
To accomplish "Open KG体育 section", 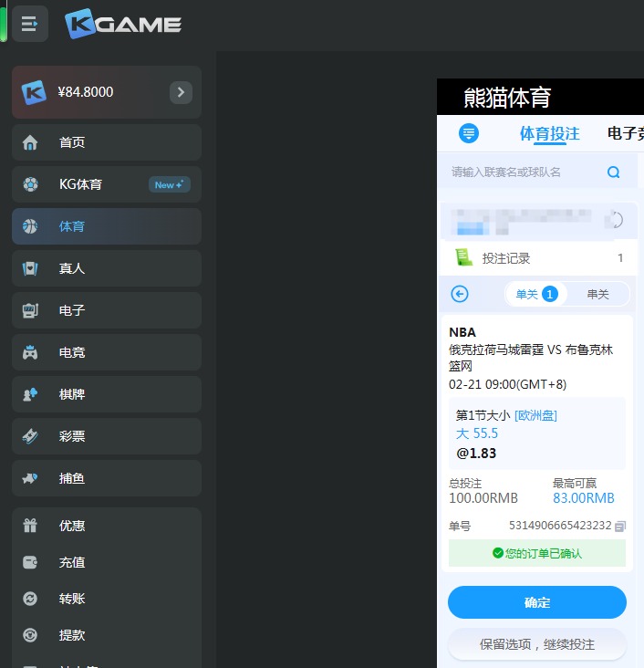I will tap(107, 184).
